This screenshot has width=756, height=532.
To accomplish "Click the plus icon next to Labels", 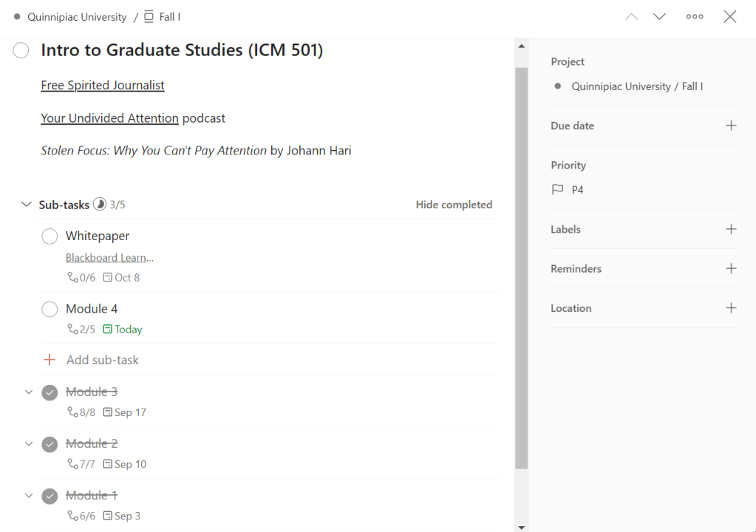I will click(731, 229).
